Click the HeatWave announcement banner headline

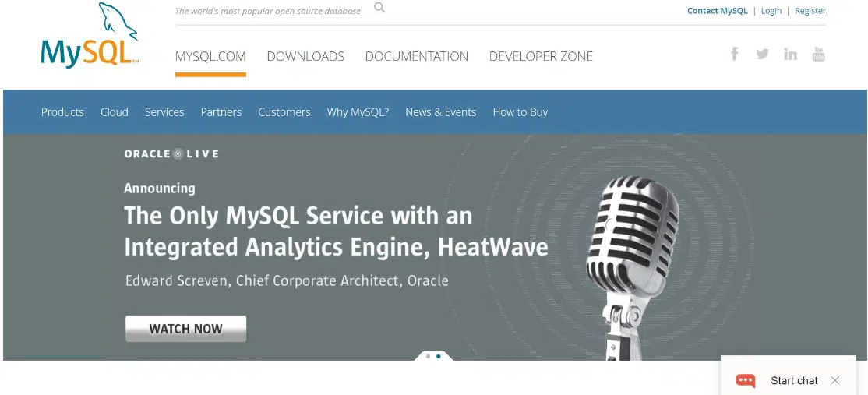336,231
